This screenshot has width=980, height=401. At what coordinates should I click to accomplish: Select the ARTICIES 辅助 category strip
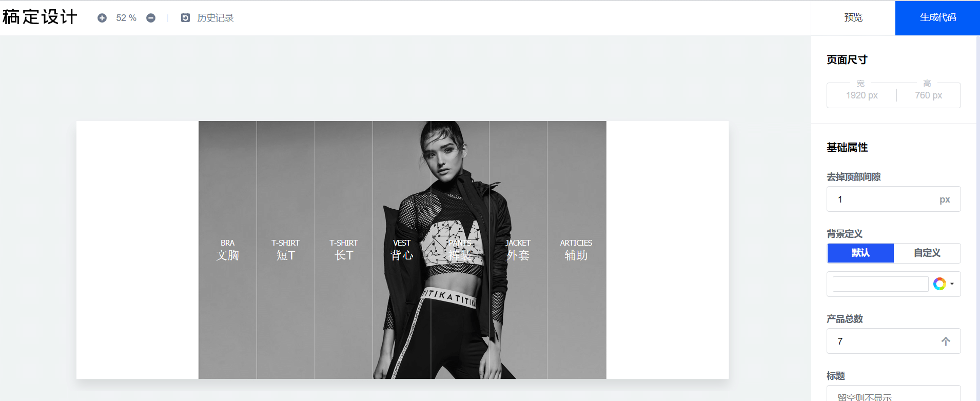click(x=577, y=250)
